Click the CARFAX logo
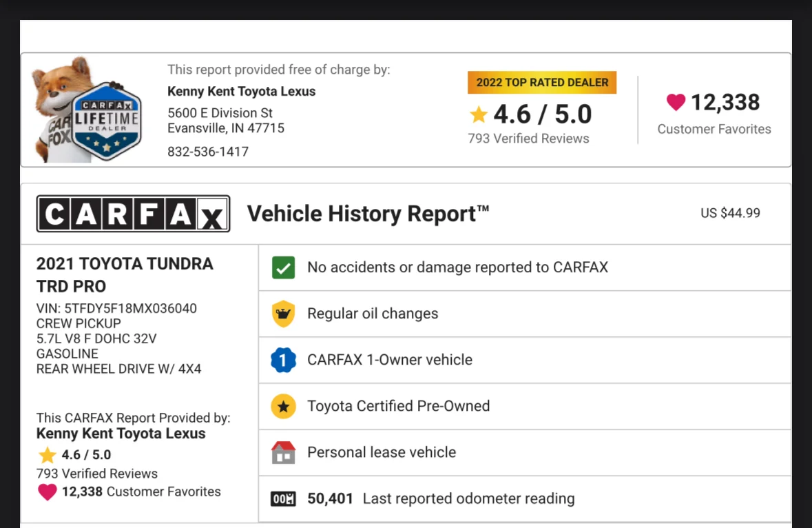812x528 pixels. [133, 214]
